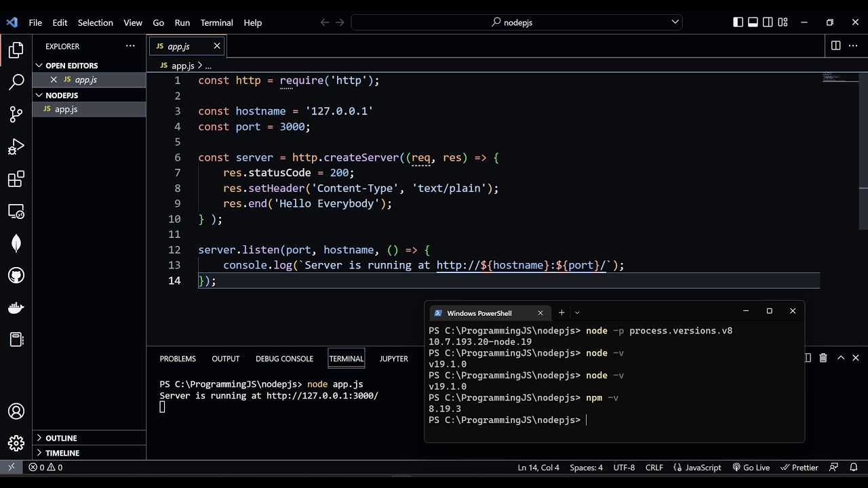Click the feedback icon in the status bar
The image size is (868, 488).
click(834, 467)
